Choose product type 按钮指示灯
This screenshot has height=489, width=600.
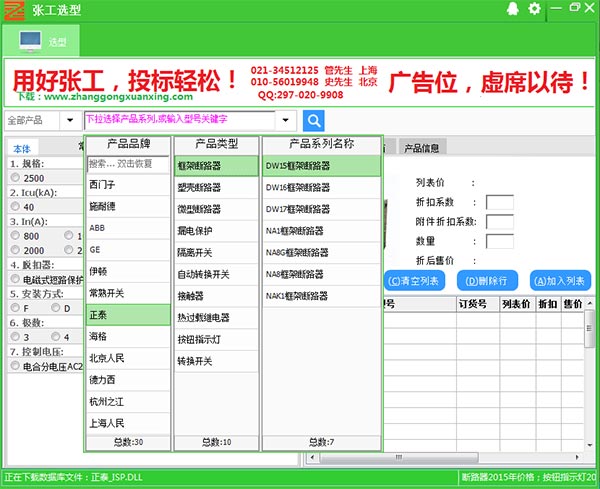pyautogui.click(x=217, y=339)
